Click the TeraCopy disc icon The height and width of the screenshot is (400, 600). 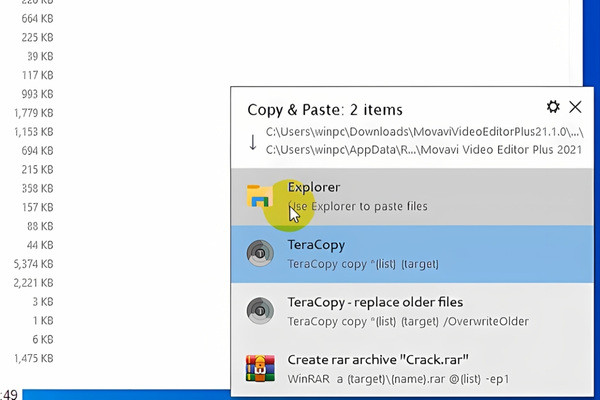click(260, 253)
